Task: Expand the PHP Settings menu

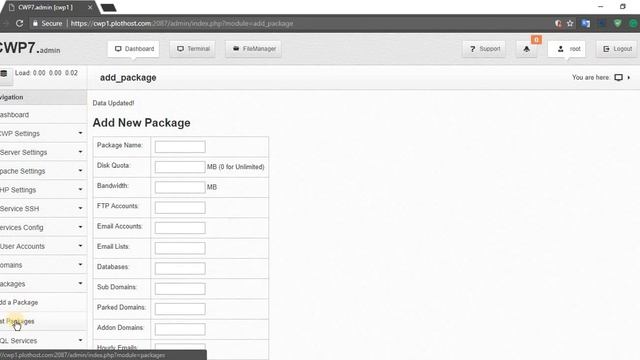Action: pyautogui.click(x=43, y=190)
